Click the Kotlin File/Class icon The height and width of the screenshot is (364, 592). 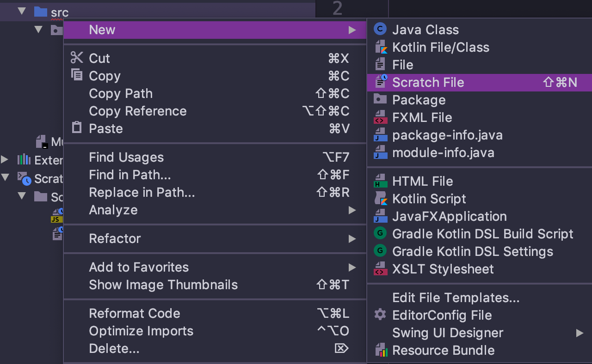point(379,47)
